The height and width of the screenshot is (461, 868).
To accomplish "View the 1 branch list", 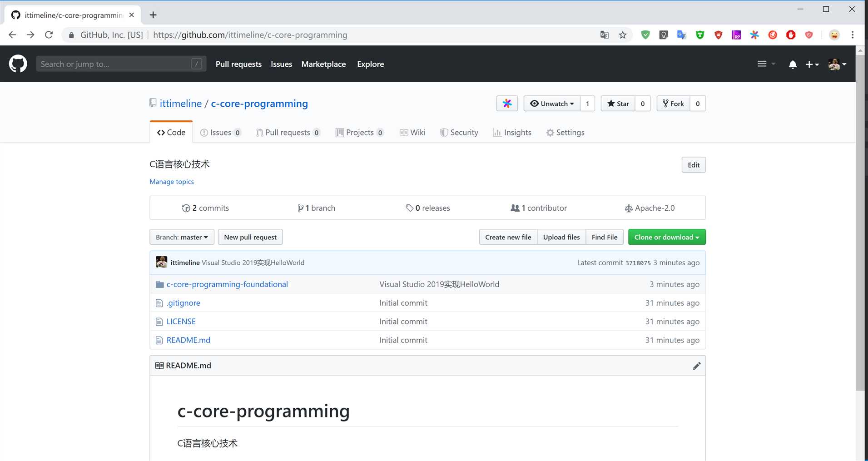I will [x=316, y=208].
